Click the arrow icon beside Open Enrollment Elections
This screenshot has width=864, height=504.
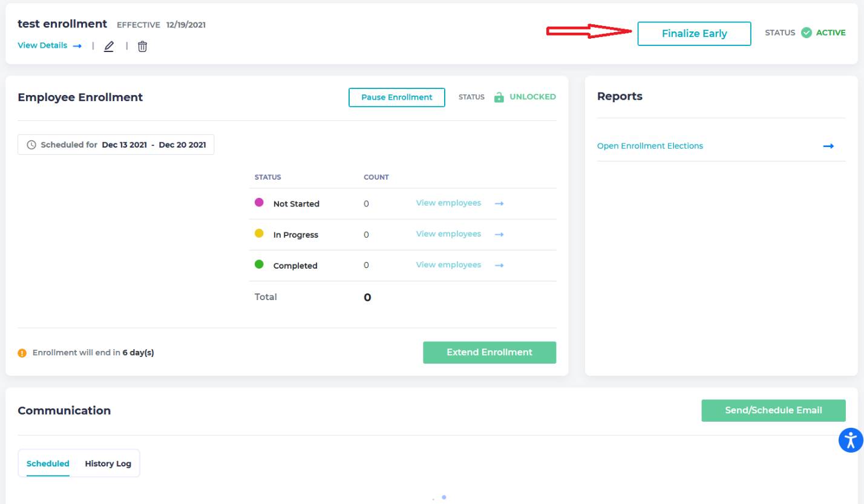[828, 146]
